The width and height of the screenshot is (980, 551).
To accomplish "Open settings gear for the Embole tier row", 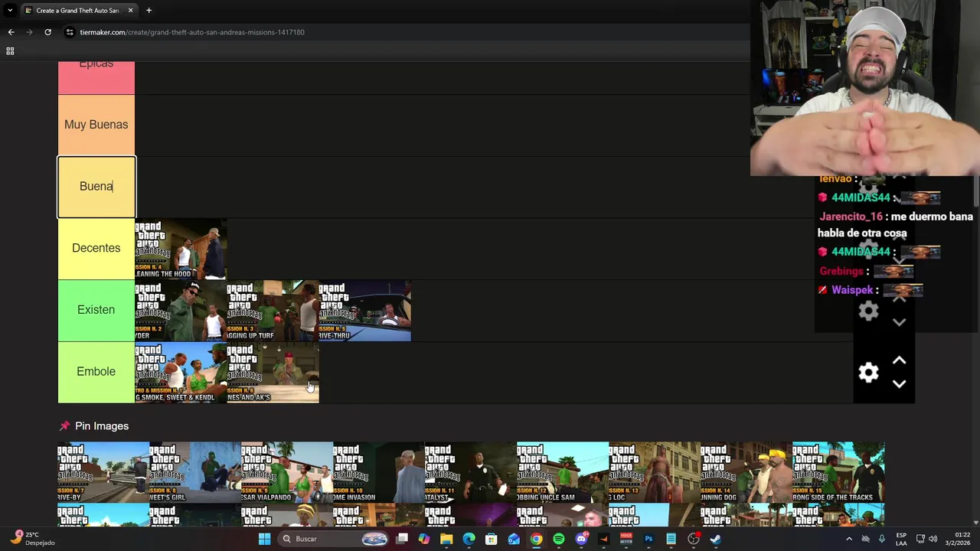I will pyautogui.click(x=868, y=373).
